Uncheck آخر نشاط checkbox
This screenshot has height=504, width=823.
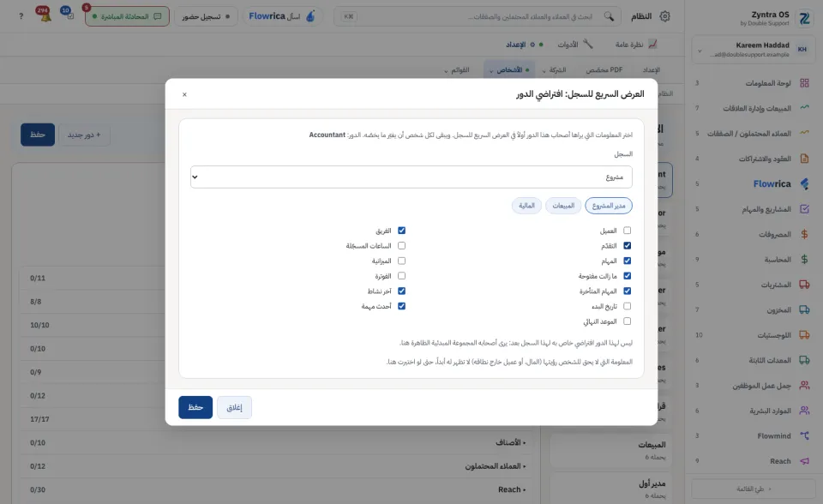click(401, 291)
